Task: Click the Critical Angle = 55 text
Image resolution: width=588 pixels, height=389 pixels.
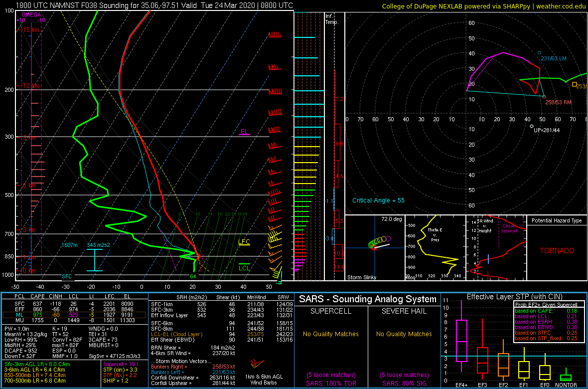Action: 378,200
